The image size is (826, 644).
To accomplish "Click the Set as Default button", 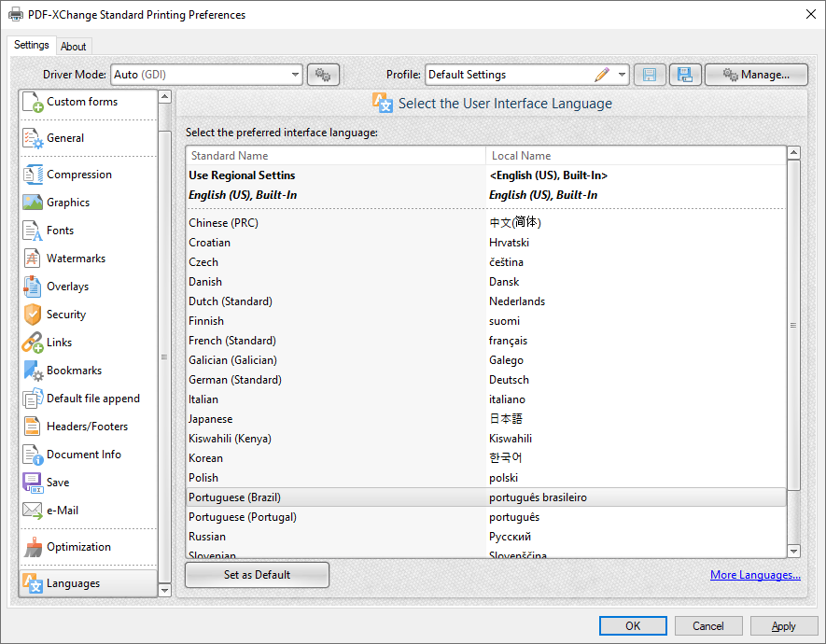I will tap(256, 574).
